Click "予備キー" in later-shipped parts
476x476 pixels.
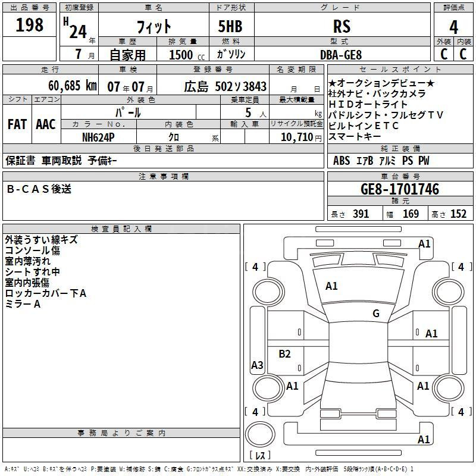pyautogui.click(x=102, y=160)
